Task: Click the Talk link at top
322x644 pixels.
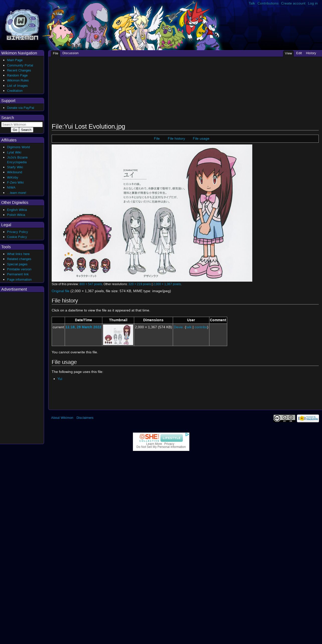Action: coord(252,4)
